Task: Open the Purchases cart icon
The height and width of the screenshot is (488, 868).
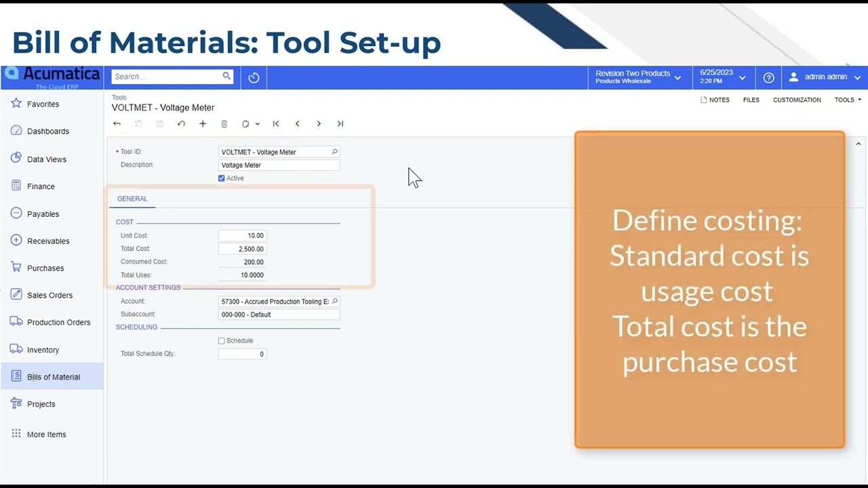Action: pos(16,268)
